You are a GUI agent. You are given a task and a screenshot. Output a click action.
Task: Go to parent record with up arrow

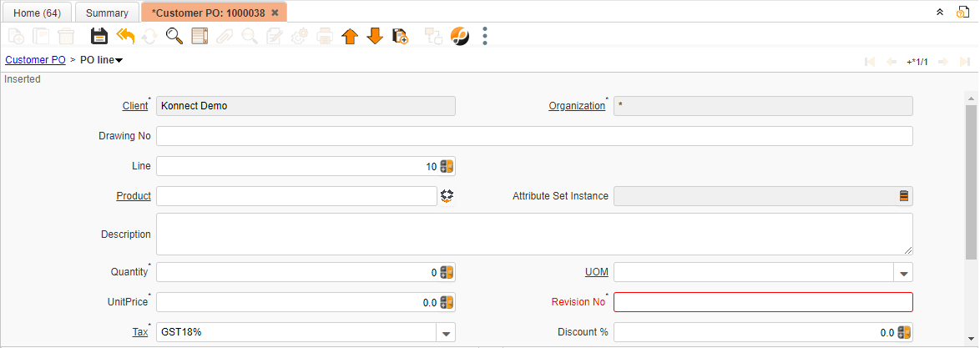tap(350, 36)
